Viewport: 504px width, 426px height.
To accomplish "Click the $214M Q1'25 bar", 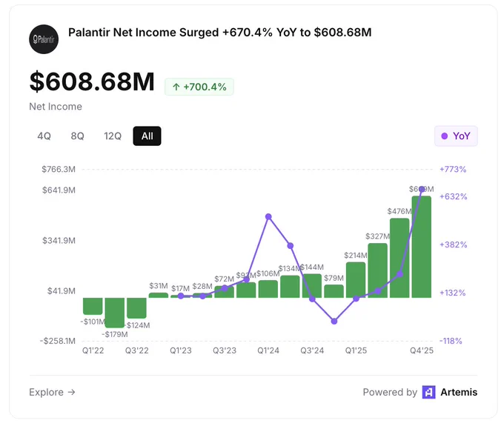I will tap(356, 280).
